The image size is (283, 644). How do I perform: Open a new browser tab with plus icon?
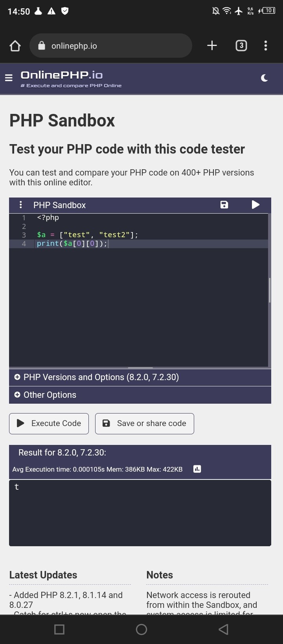[x=212, y=46]
